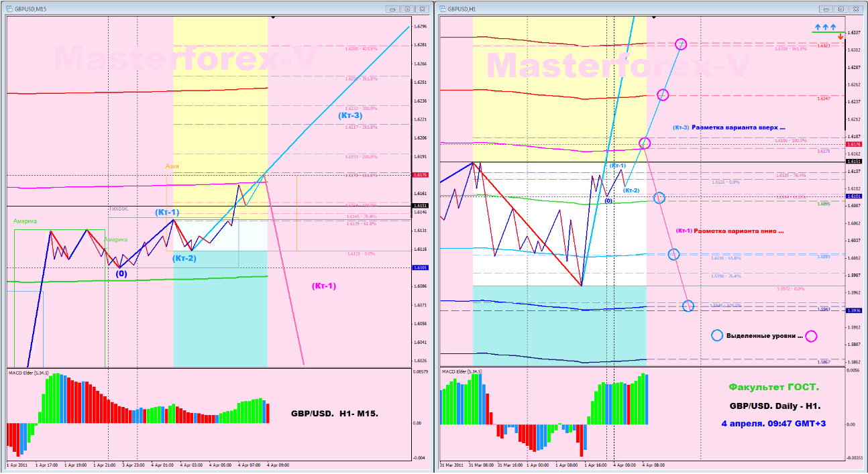Viewport: 868px width, 474px height.
Task: Select magenta (Кт-1) label in M15 chart
Action: [x=324, y=286]
